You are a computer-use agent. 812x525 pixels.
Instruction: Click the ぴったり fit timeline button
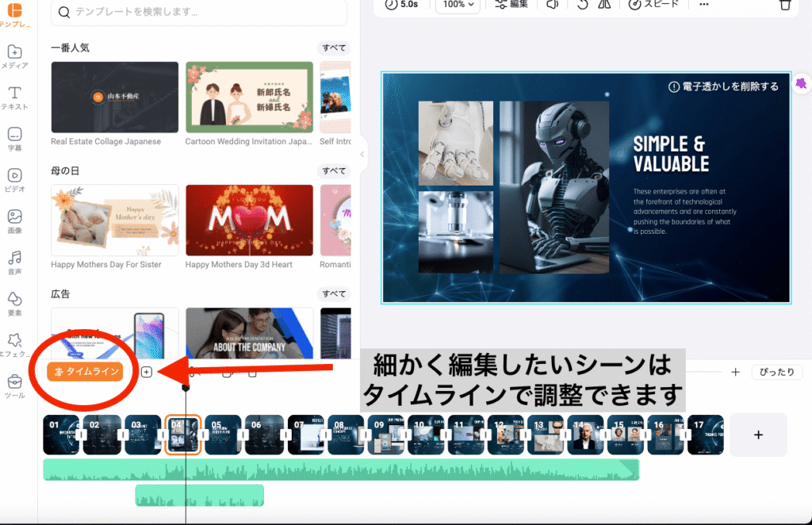point(776,372)
